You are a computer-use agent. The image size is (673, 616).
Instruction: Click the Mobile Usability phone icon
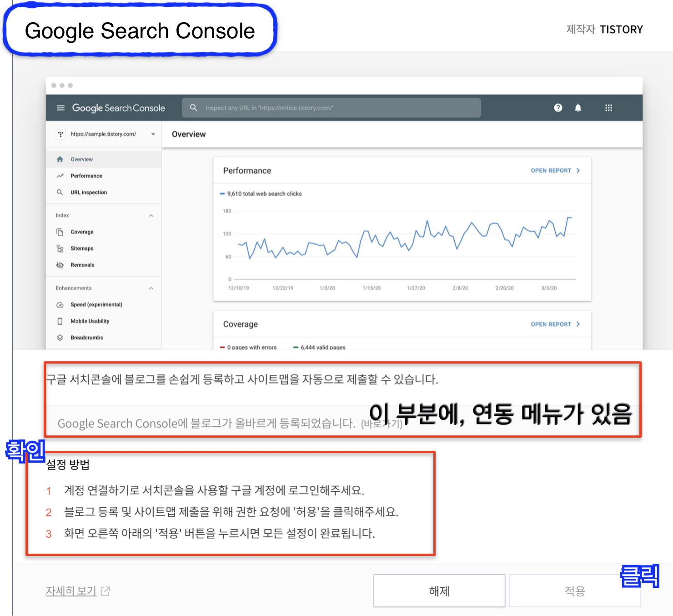pyautogui.click(x=60, y=321)
